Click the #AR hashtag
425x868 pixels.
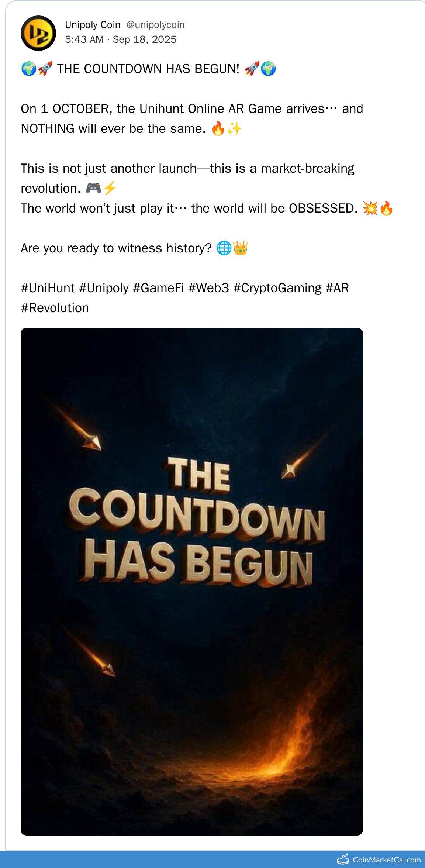(337, 288)
